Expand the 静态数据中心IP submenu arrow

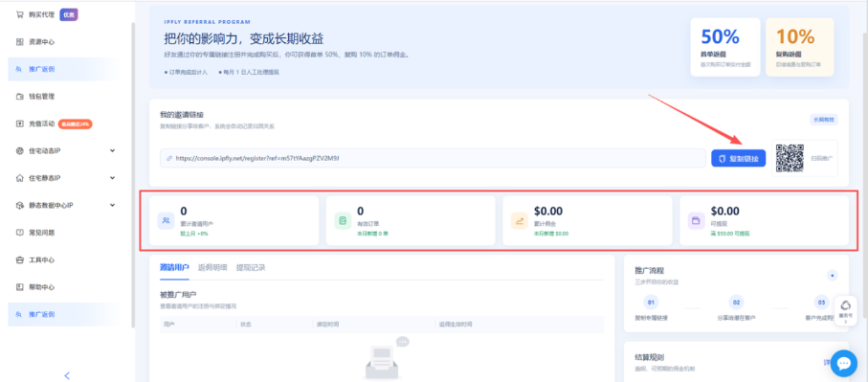pos(112,206)
